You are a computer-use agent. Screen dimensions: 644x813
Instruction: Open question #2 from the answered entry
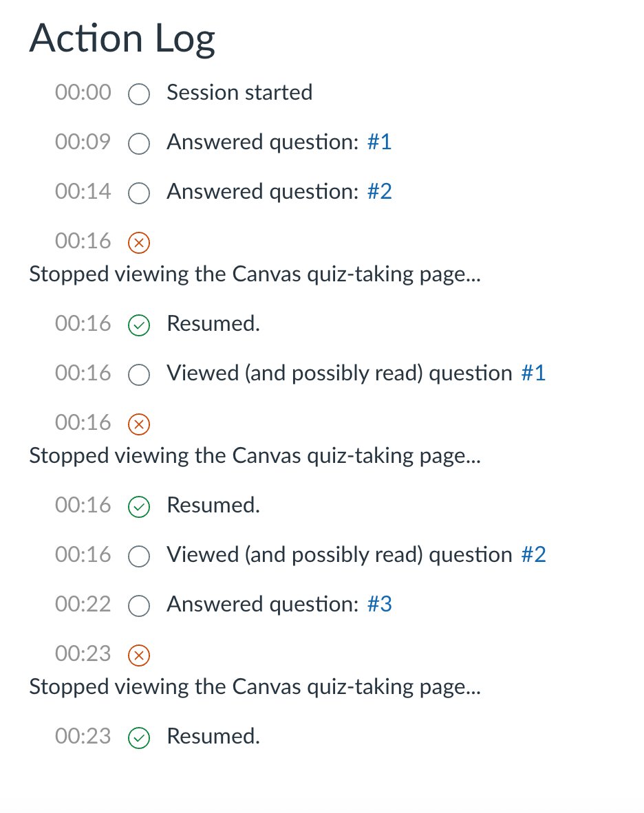[379, 191]
